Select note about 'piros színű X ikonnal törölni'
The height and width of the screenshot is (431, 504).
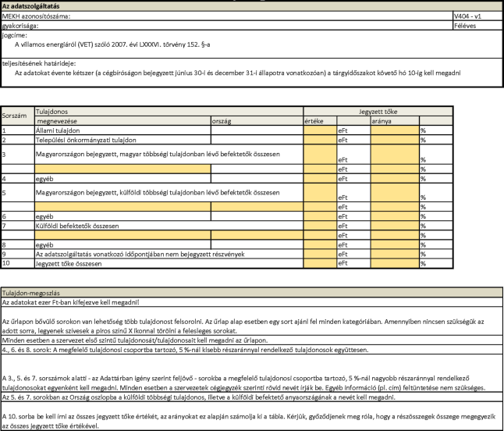(251, 322)
